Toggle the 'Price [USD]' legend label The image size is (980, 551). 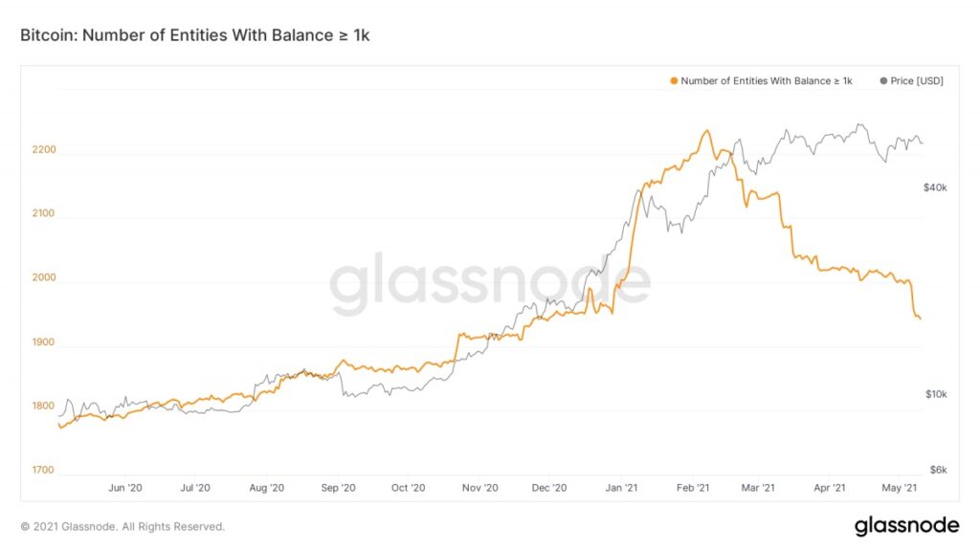coord(916,81)
